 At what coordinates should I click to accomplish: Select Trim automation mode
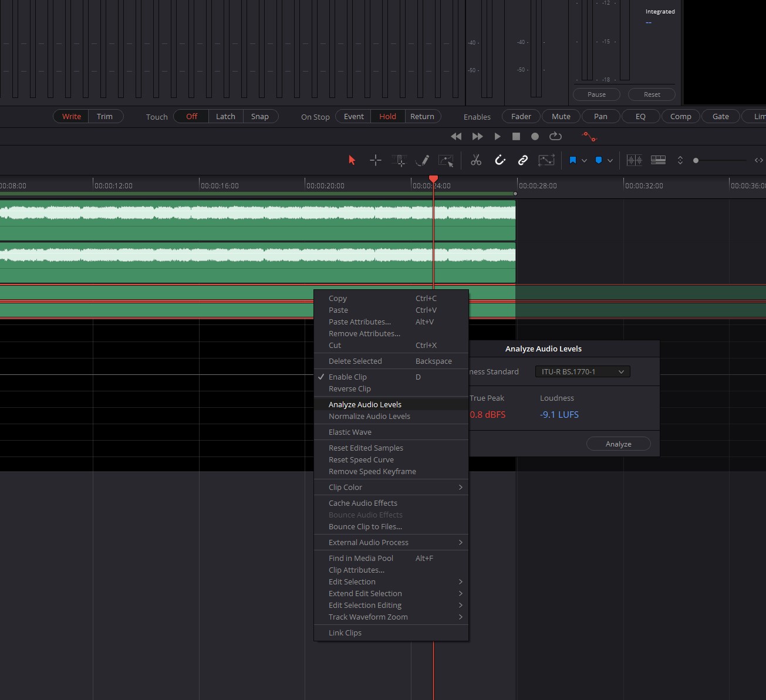104,116
